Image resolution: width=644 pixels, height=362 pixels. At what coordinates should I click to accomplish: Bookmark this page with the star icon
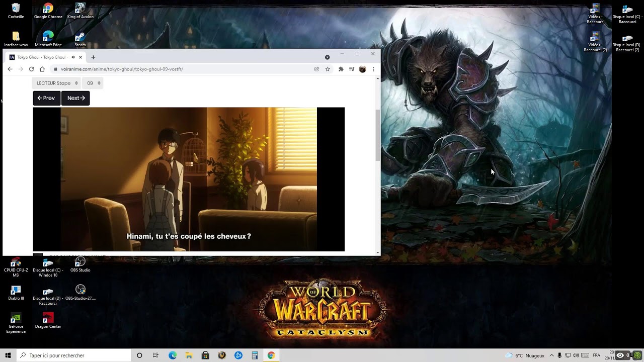328,69
